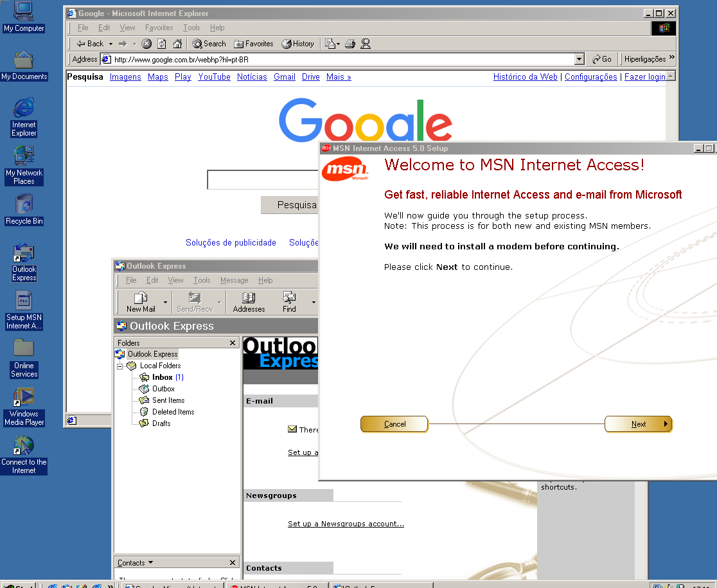Select the Inbox folder
Viewport: 717px width, 588px height.
click(x=162, y=377)
